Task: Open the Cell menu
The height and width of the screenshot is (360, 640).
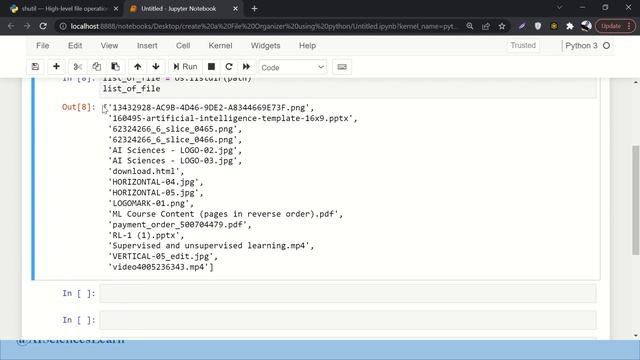Action: tap(183, 46)
